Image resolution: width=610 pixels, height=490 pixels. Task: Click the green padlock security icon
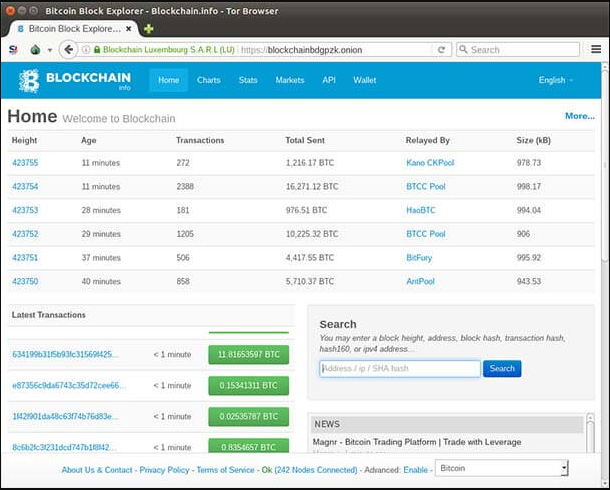point(97,50)
